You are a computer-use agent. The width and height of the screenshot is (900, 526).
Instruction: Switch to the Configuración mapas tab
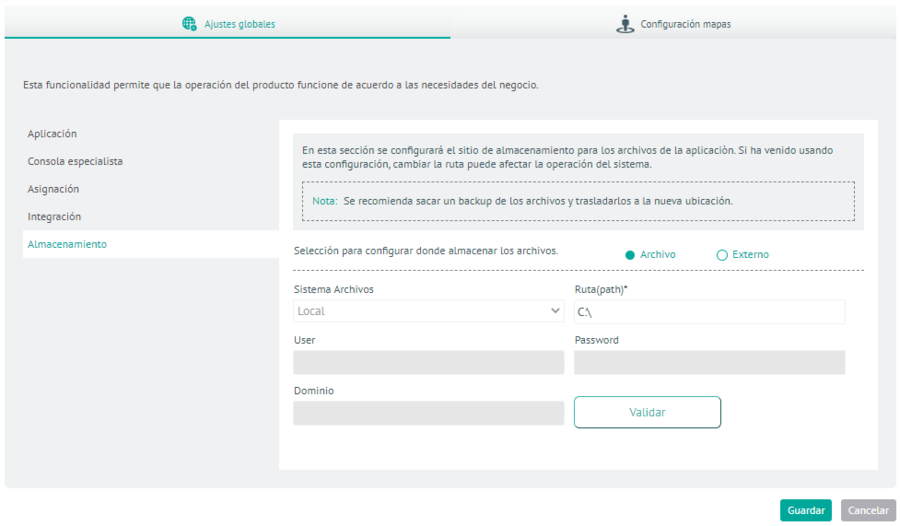673,24
